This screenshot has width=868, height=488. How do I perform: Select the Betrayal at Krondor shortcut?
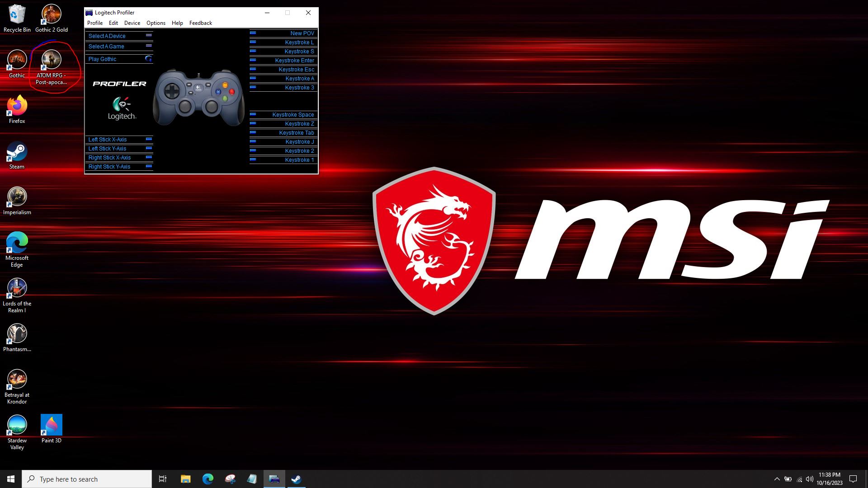click(17, 387)
